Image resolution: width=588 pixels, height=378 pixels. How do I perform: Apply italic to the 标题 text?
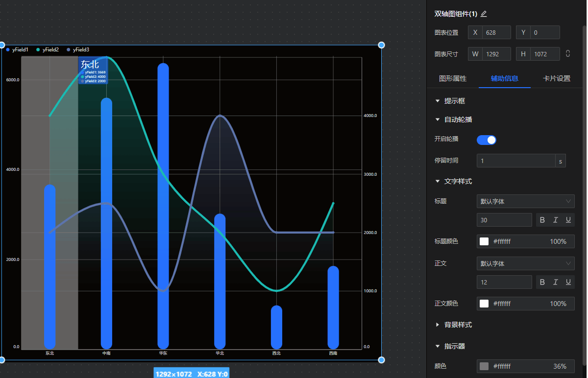click(555, 220)
